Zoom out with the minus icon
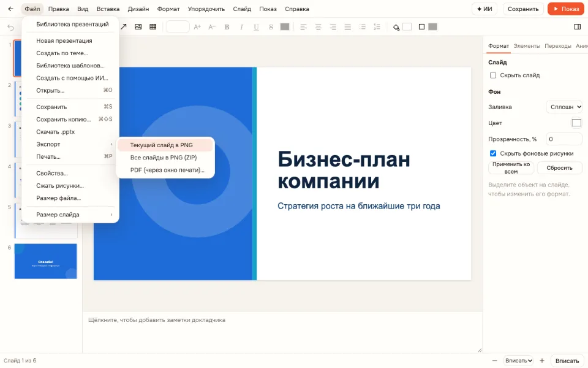Viewport: 588px width, 368px height. click(495, 361)
